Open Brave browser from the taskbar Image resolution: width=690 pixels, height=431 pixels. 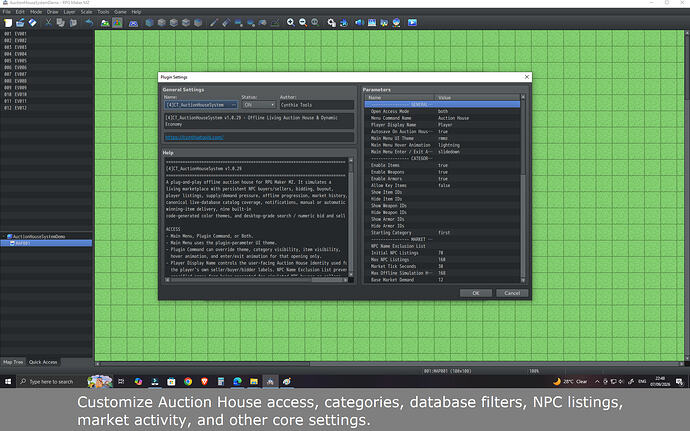tap(204, 382)
